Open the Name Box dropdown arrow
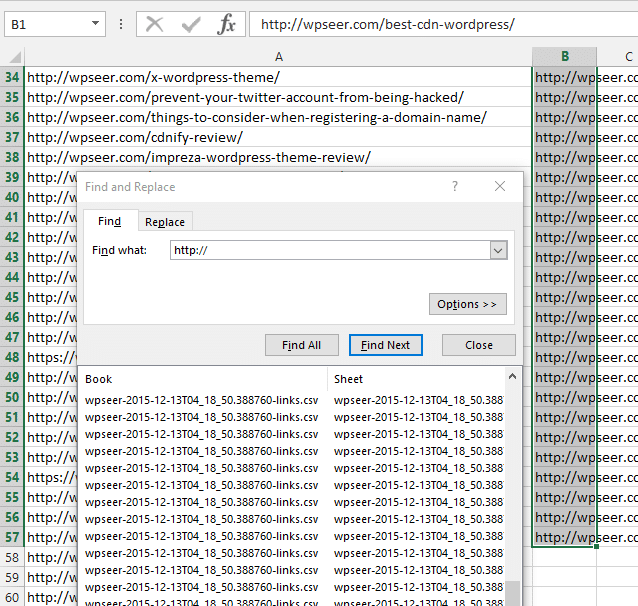The width and height of the screenshot is (638, 606). pyautogui.click(x=95, y=24)
